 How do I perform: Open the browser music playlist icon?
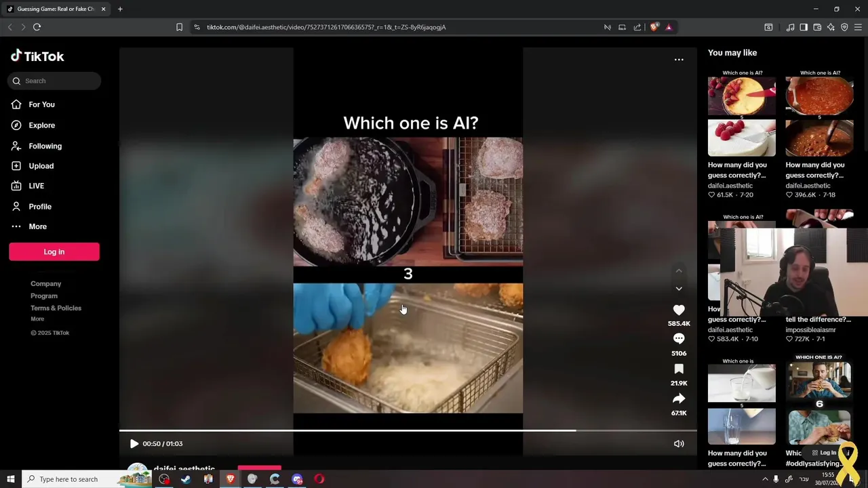tap(790, 27)
